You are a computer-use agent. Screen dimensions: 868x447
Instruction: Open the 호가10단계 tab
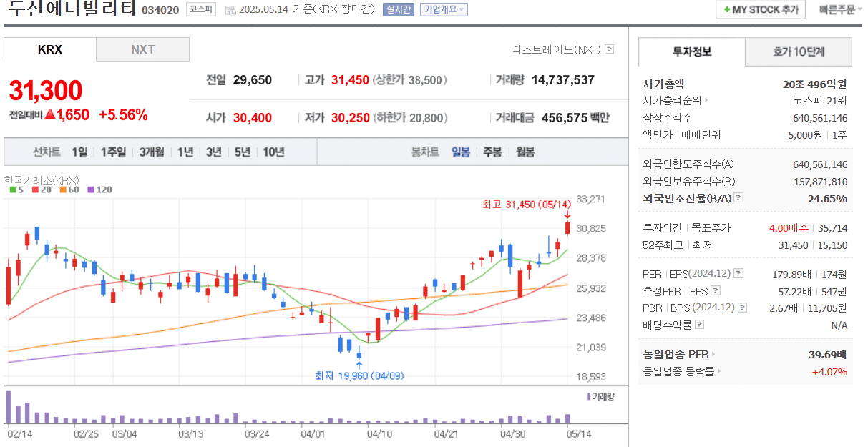(799, 52)
